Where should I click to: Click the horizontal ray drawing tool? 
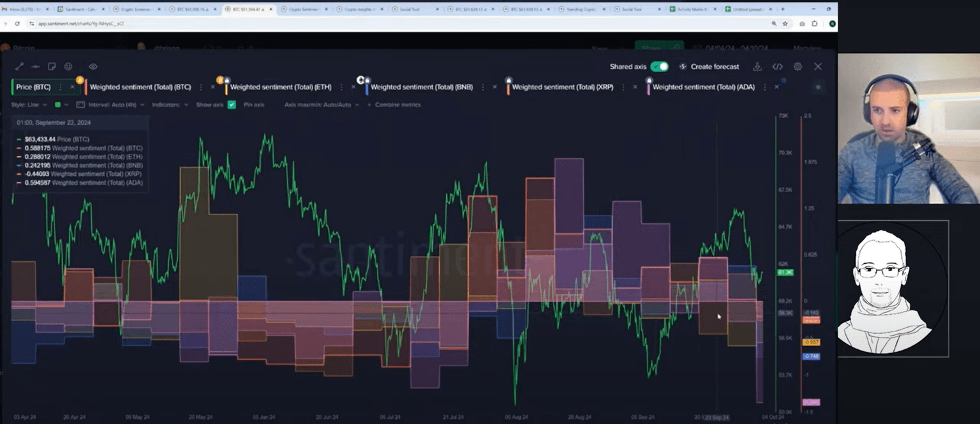coord(36,66)
